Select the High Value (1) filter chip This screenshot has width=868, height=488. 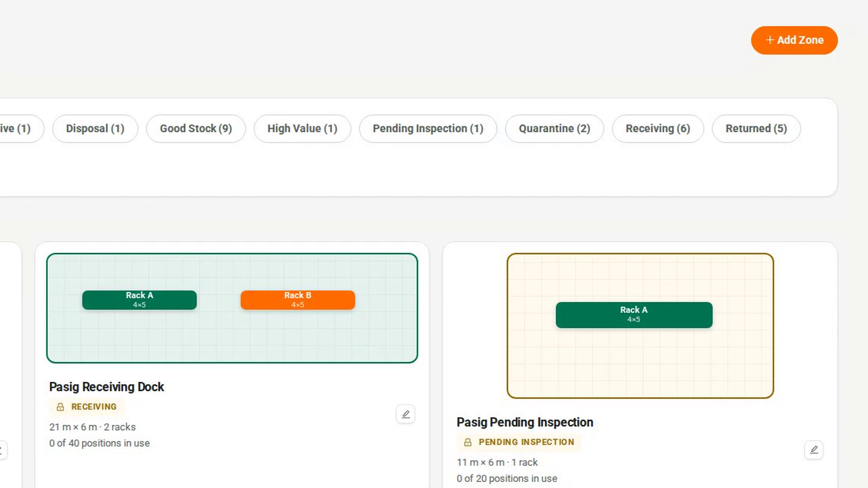[302, 129]
